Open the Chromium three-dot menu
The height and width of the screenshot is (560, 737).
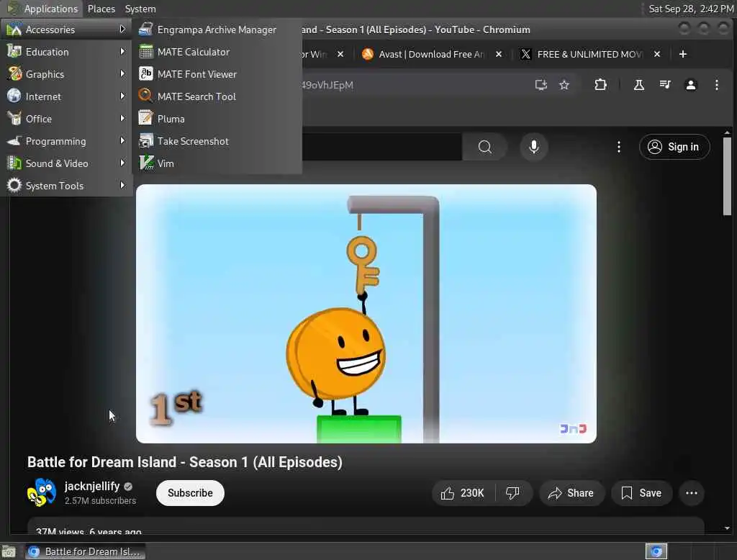[x=716, y=85]
